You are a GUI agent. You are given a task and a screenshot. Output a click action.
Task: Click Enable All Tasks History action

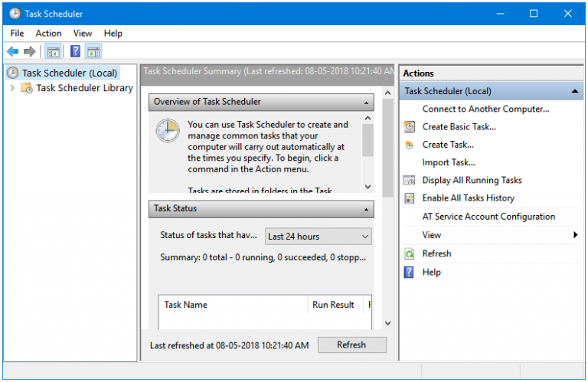pyautogui.click(x=468, y=198)
